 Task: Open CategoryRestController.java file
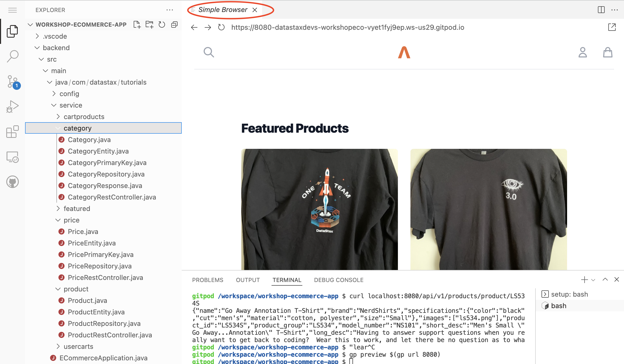(x=112, y=197)
